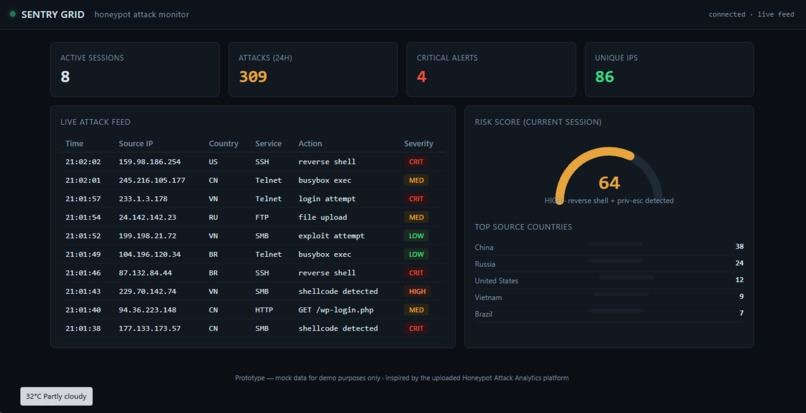
Task: Click the GET /wp-login.php action
Action: (336, 310)
